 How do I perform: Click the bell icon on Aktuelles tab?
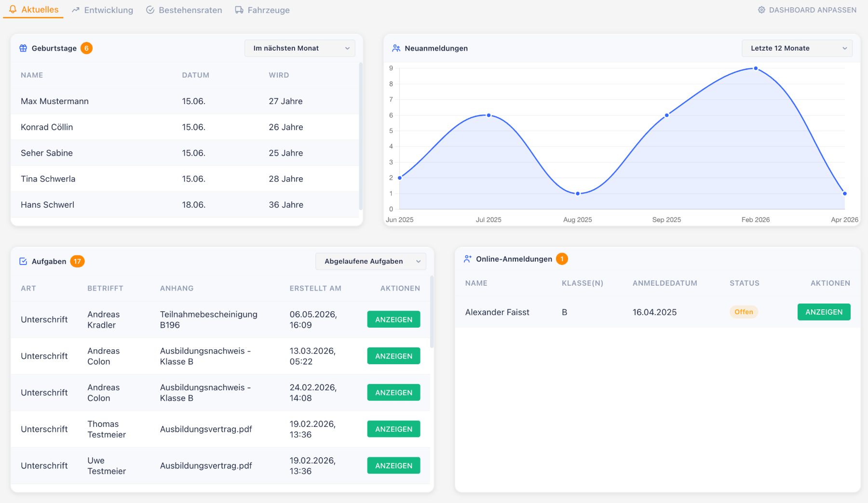[13, 10]
